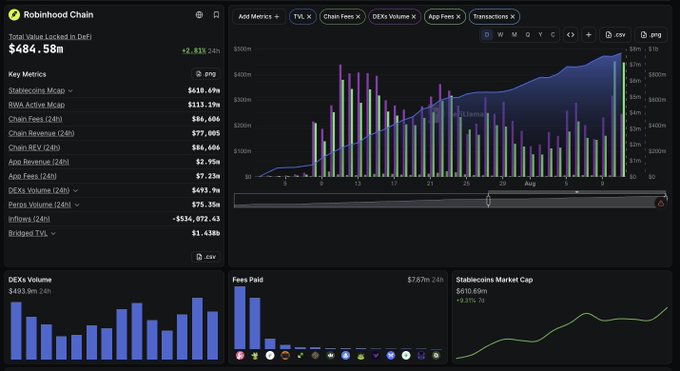Export chart data as .csv
The width and height of the screenshot is (680, 371).
(x=615, y=35)
